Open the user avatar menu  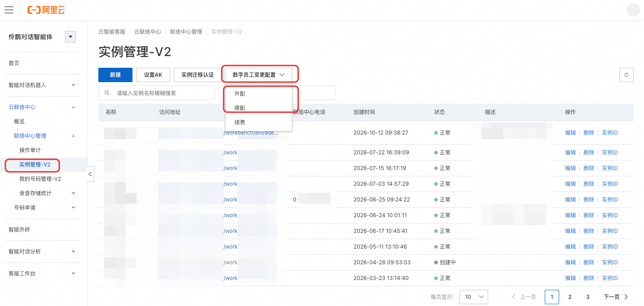pos(633,10)
